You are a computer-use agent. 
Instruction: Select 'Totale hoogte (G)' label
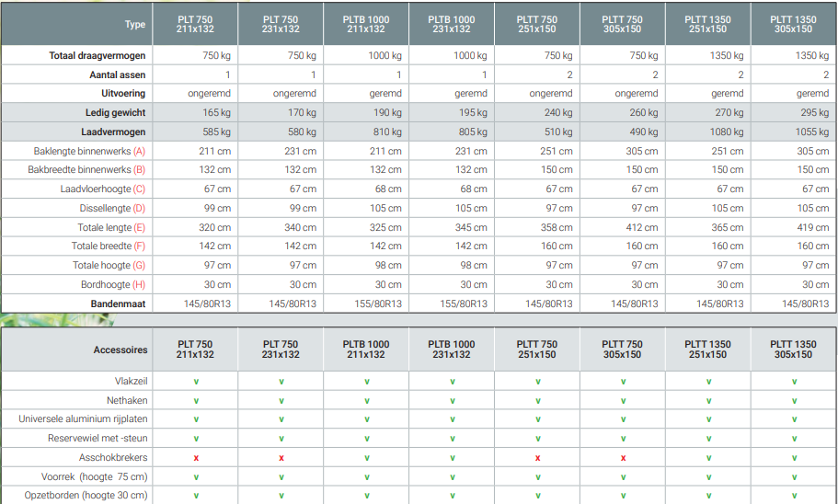109,266
